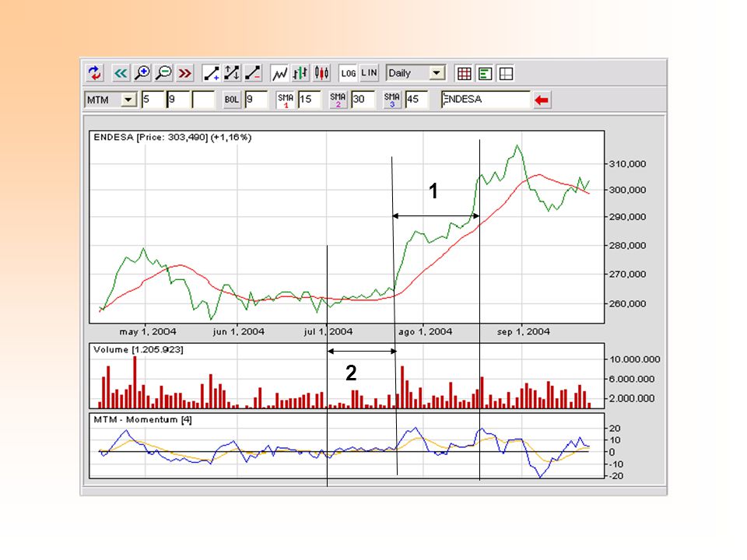Click the 6.000.000 volume axis label
The image size is (747, 560).
pyautogui.click(x=632, y=379)
